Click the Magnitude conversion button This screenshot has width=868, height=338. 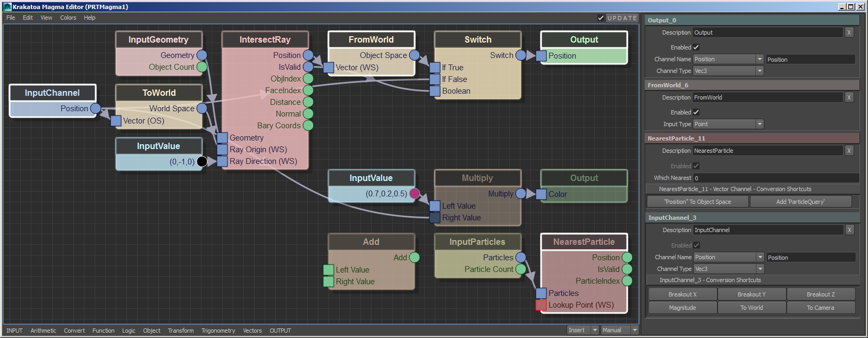(x=682, y=308)
